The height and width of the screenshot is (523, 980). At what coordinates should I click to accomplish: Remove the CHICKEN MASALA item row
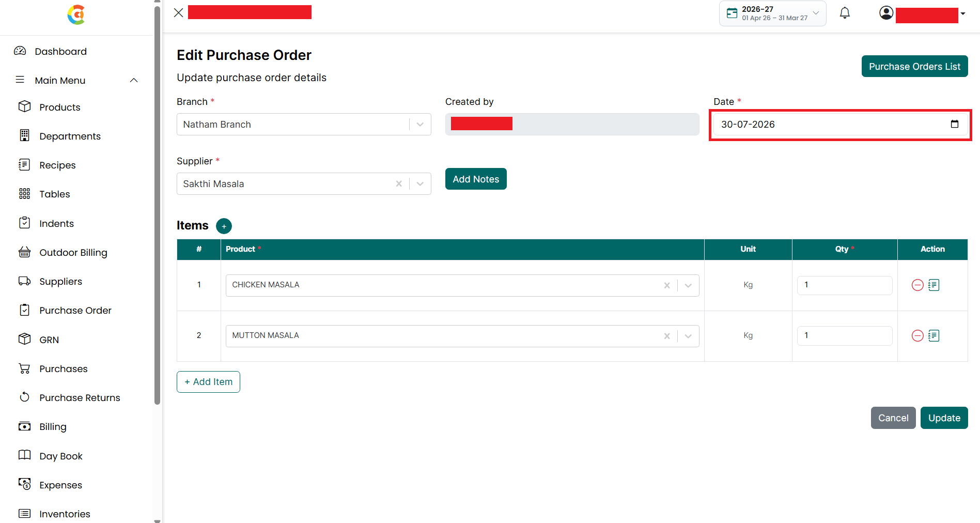click(x=917, y=285)
